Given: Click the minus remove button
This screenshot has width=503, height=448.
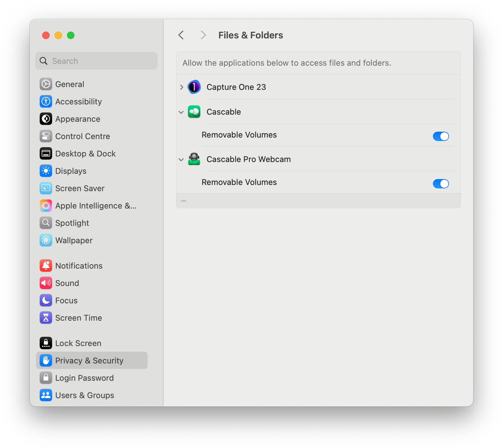Looking at the screenshot, I should (184, 201).
